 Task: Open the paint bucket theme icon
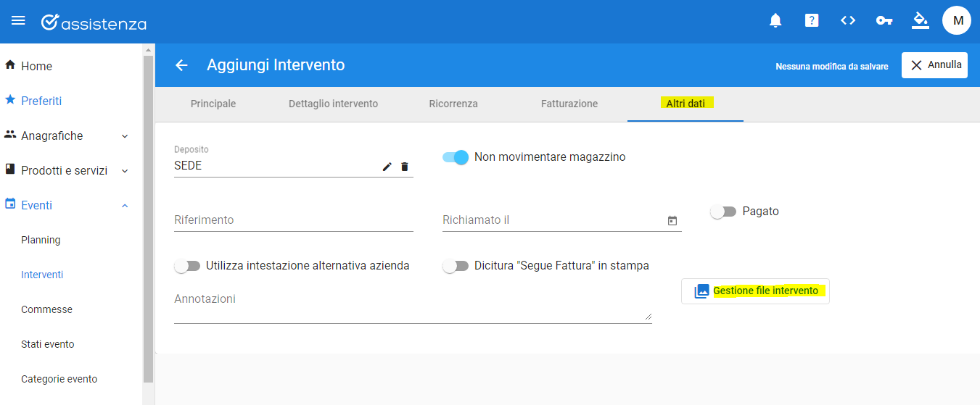921,20
